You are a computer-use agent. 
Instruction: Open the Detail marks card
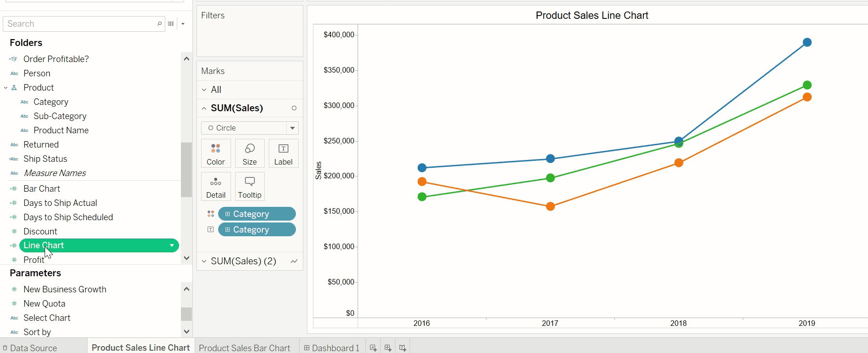click(x=215, y=187)
